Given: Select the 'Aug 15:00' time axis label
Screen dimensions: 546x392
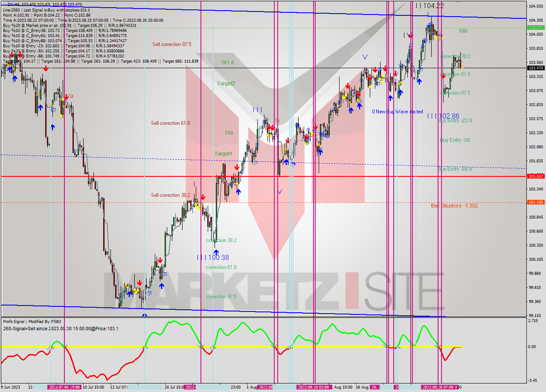Looking at the screenshot, I should pyautogui.click(x=343, y=387).
